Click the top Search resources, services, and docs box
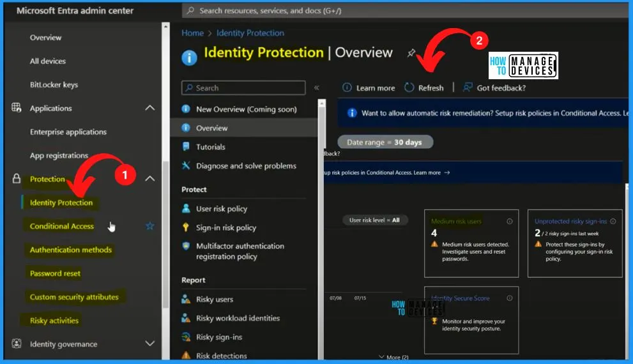The width and height of the screenshot is (633, 364). [405, 10]
